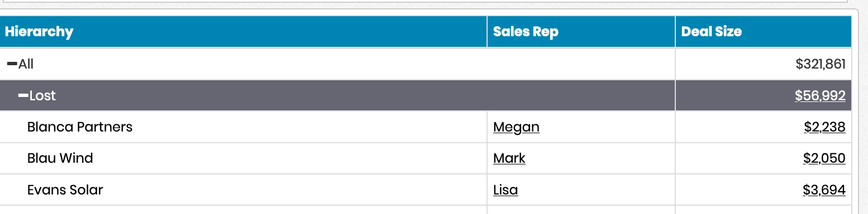Viewport: 868px width, 214px height.
Task: Open the $56,992 Lost total link
Action: [820, 96]
